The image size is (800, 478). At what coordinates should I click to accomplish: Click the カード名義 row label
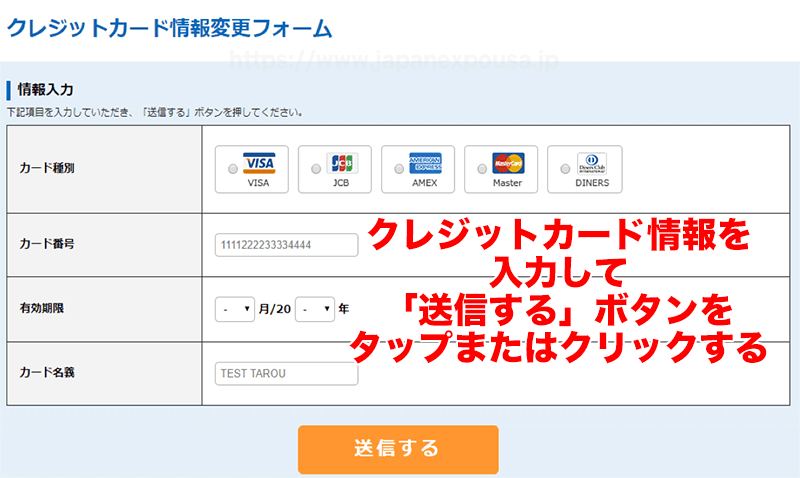coord(47,372)
